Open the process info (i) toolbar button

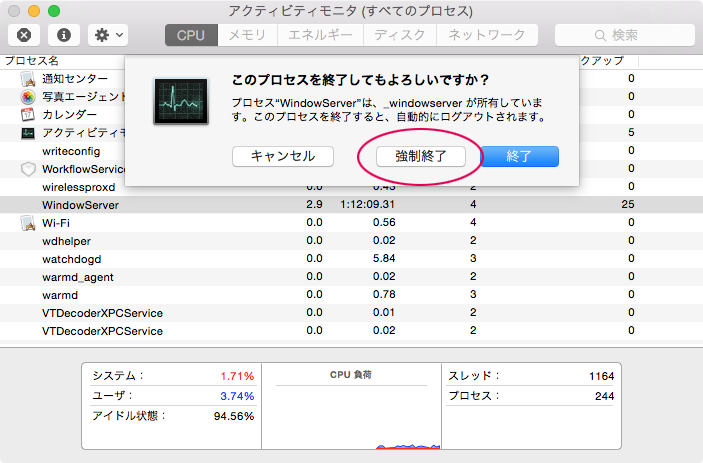[x=64, y=35]
